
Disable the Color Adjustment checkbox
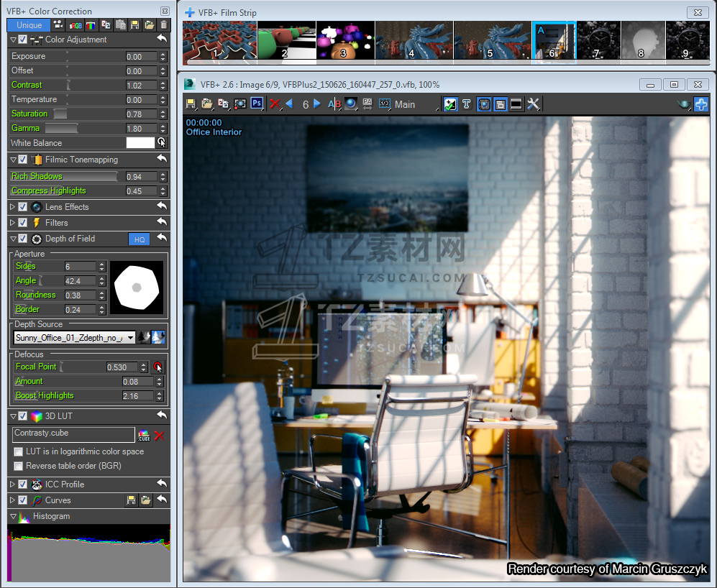[22, 40]
